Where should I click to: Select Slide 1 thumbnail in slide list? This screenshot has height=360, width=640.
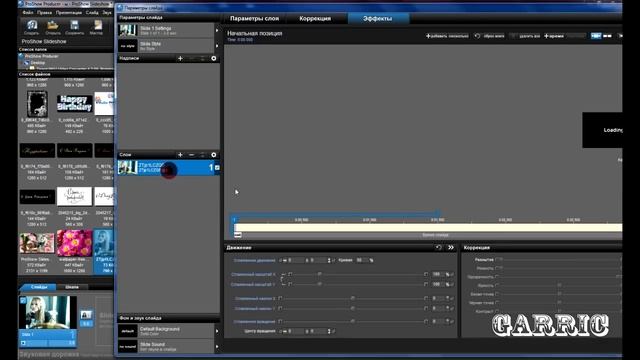48,312
